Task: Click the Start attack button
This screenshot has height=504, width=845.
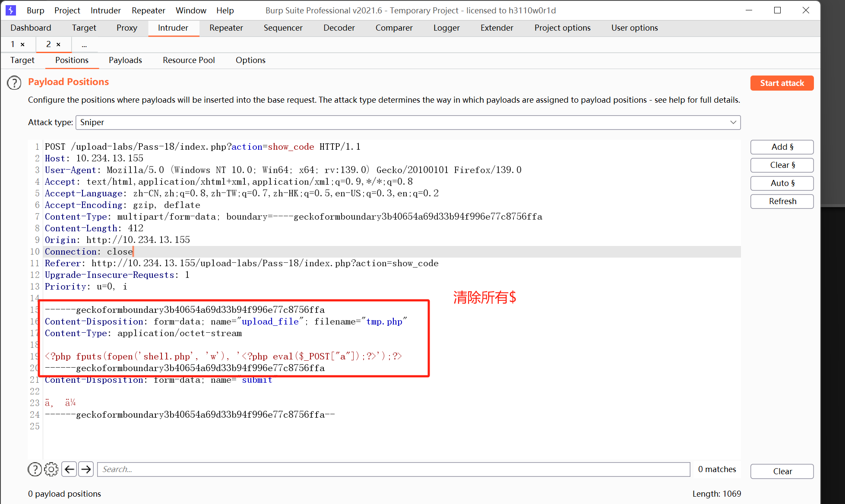Action: (x=782, y=83)
